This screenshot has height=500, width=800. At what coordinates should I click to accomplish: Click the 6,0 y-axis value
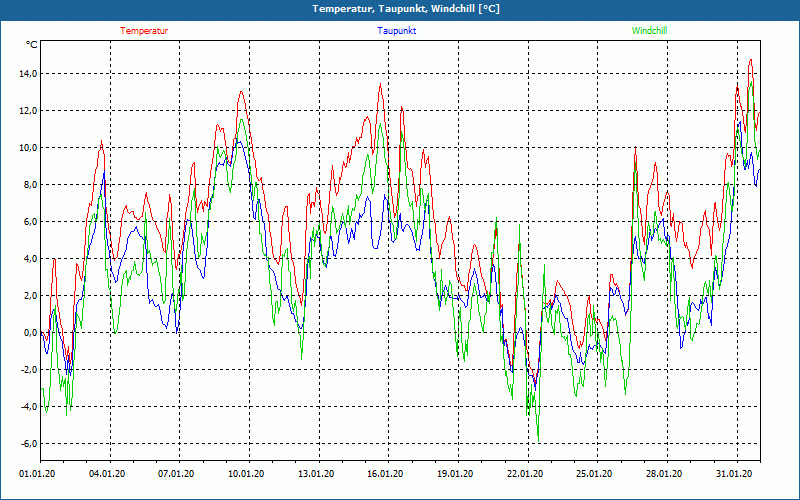pyautogui.click(x=30, y=222)
